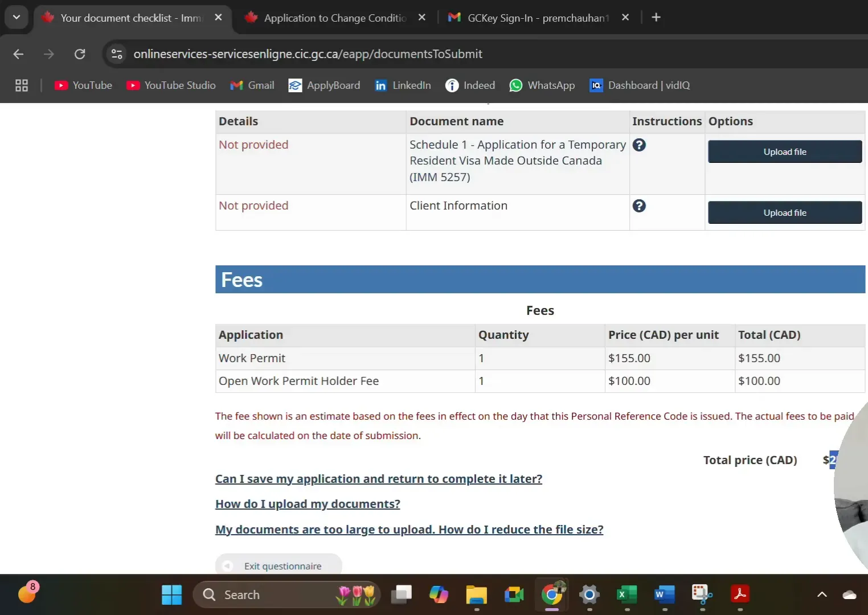Image resolution: width=868 pixels, height=615 pixels.
Task: Show instructions for Schedule 1 document
Action: click(639, 145)
